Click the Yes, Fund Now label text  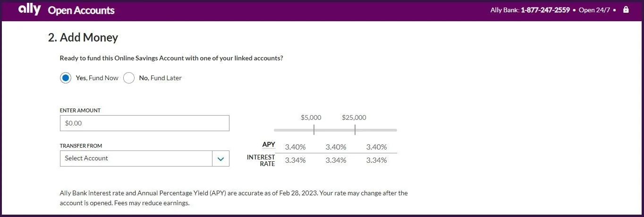click(97, 78)
